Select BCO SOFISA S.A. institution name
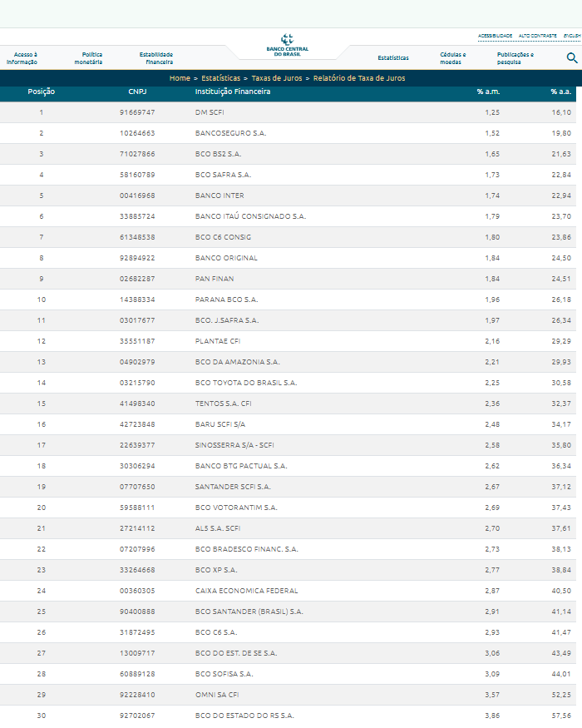 (224, 674)
